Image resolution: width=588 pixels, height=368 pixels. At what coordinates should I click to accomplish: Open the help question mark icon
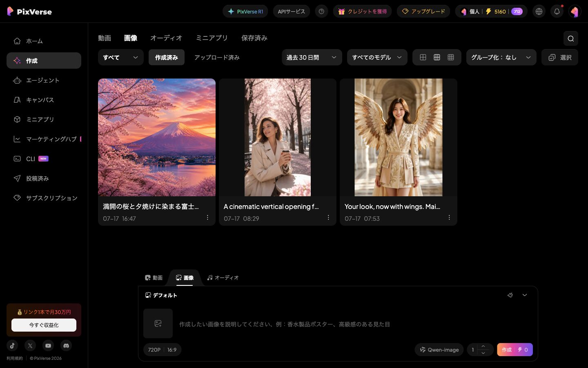click(x=321, y=11)
